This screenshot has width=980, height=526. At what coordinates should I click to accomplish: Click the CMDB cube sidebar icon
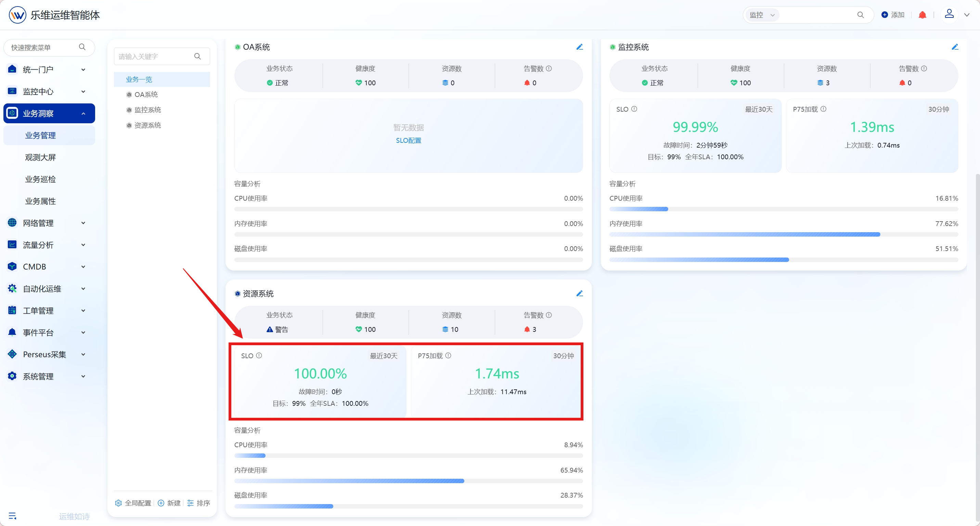click(x=12, y=266)
